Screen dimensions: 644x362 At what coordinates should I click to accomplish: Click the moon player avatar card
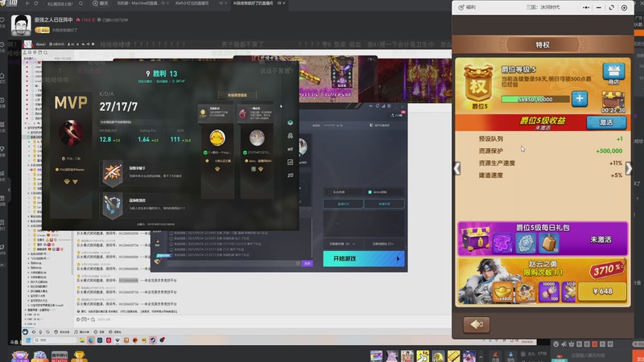click(x=257, y=138)
